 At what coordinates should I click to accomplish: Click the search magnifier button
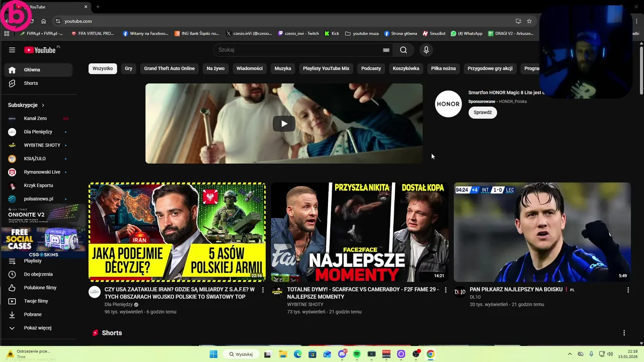(x=404, y=50)
